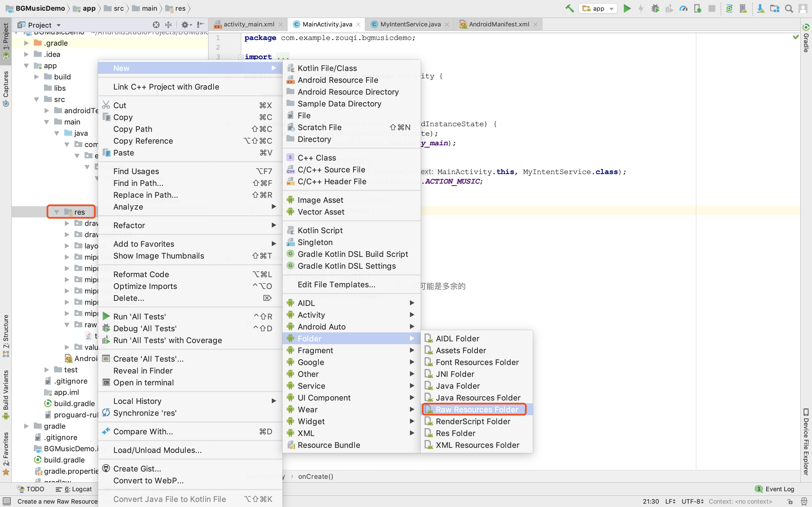Open AVD Manager device icon
The width and height of the screenshot is (812, 507).
(743, 8)
